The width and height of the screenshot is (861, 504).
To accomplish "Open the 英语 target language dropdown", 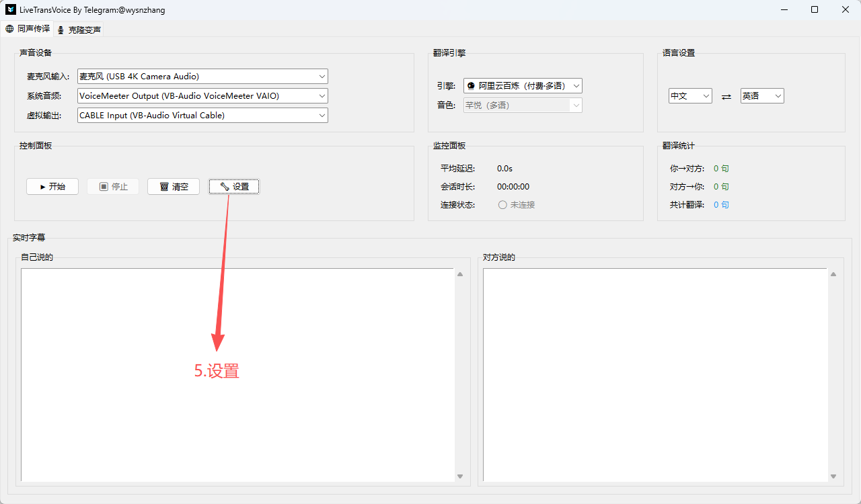I will [762, 96].
